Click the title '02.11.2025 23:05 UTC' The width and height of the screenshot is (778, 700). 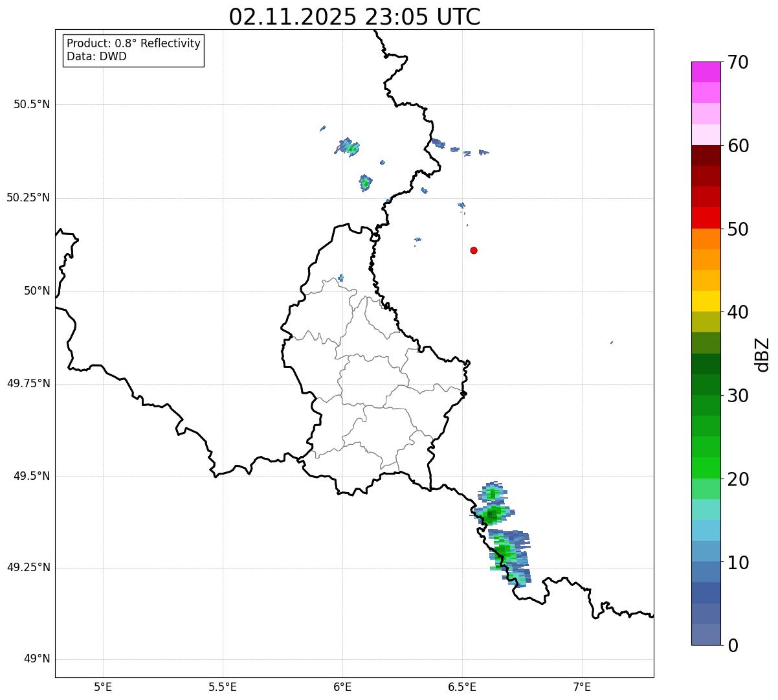[355, 17]
